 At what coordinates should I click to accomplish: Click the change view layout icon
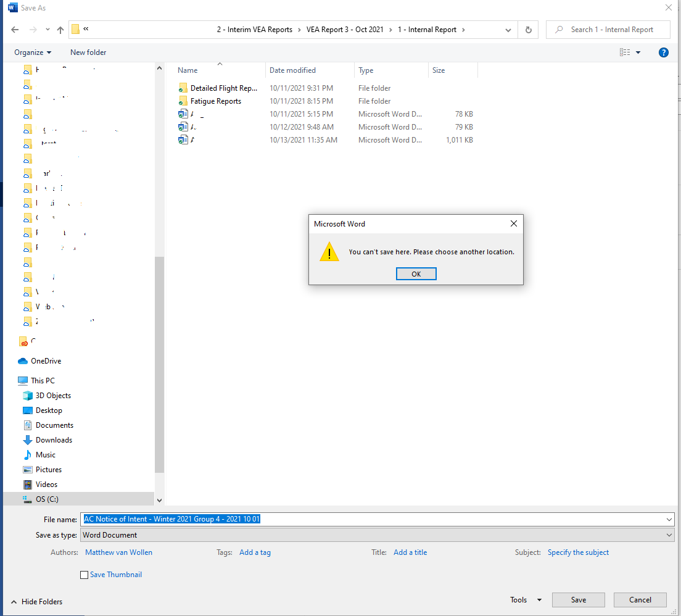625,52
